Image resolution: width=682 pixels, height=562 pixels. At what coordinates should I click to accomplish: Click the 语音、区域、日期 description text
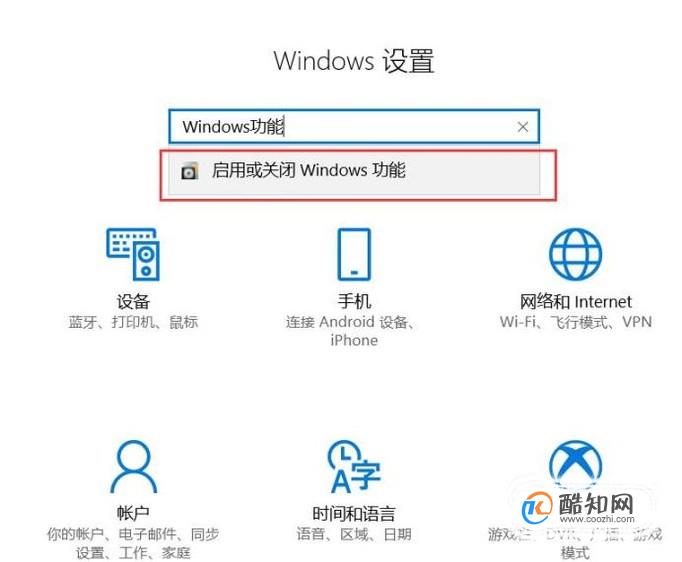354,534
